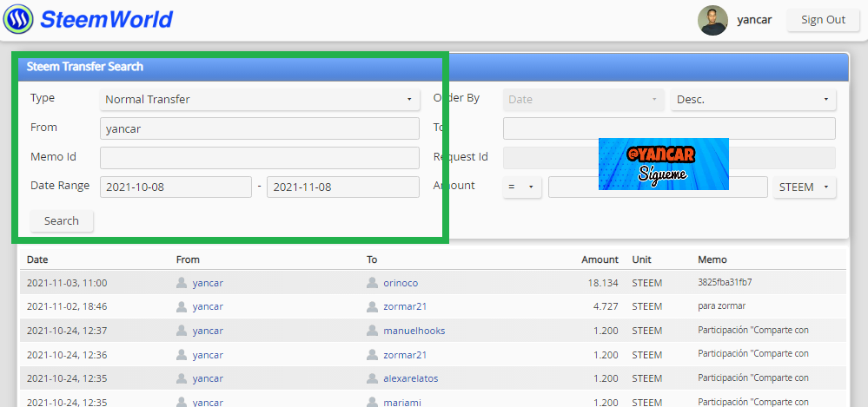Click the start date field 2021-10-08

[176, 187]
